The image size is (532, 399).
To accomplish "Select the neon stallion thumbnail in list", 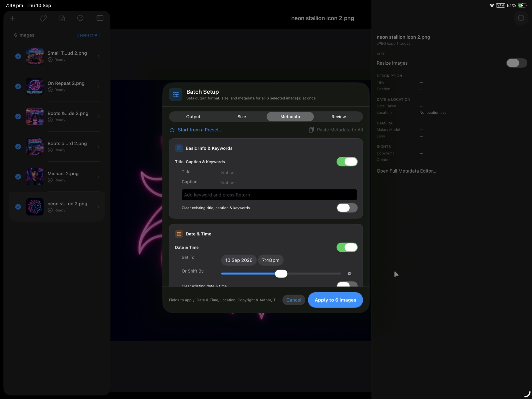I will coord(35,207).
